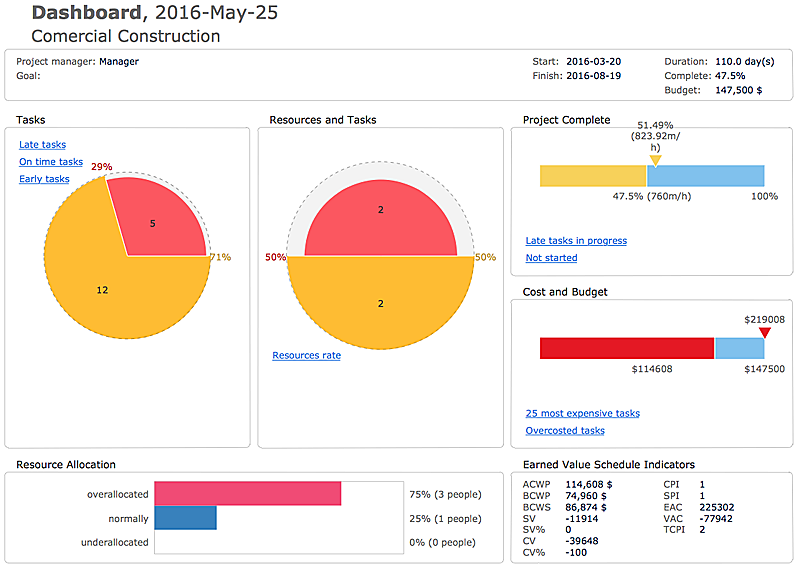Select the pink overallocated resource bar
The height and width of the screenshot is (577, 800).
tap(248, 494)
